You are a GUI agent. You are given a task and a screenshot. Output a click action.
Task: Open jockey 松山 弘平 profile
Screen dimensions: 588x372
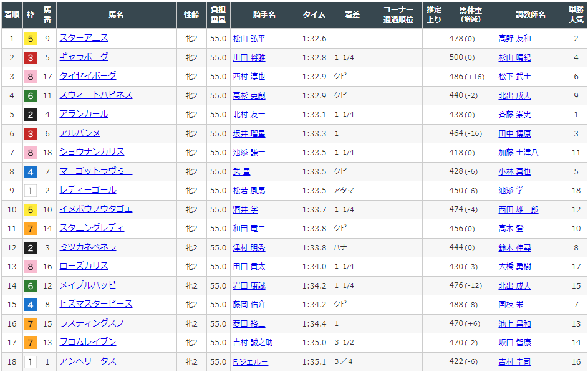pyautogui.click(x=249, y=39)
